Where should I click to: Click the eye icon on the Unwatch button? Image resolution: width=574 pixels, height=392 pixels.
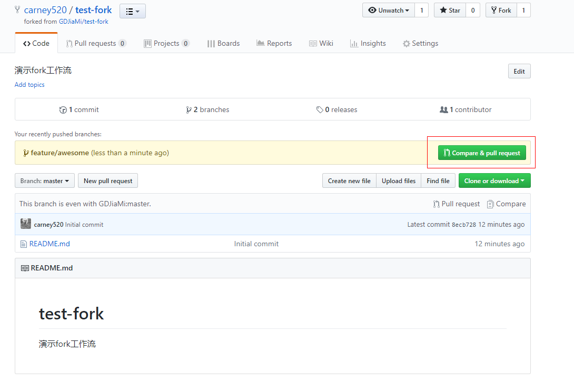click(x=373, y=9)
